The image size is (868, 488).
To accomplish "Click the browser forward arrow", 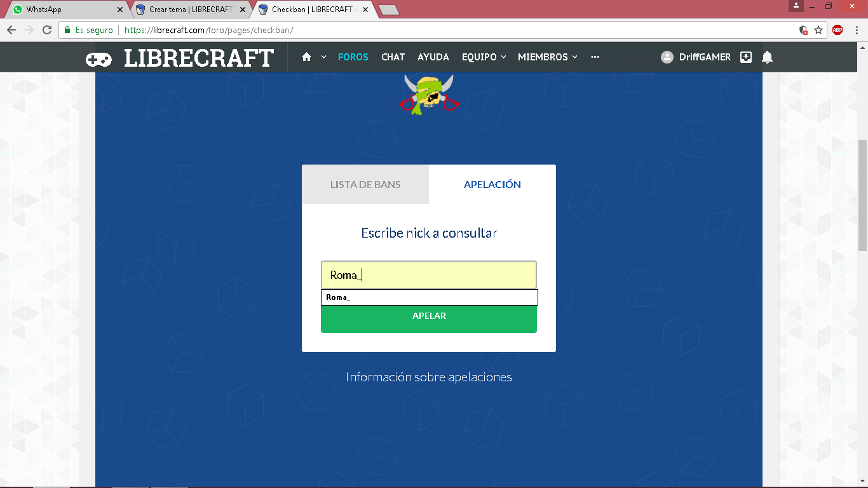I will coord(29,30).
